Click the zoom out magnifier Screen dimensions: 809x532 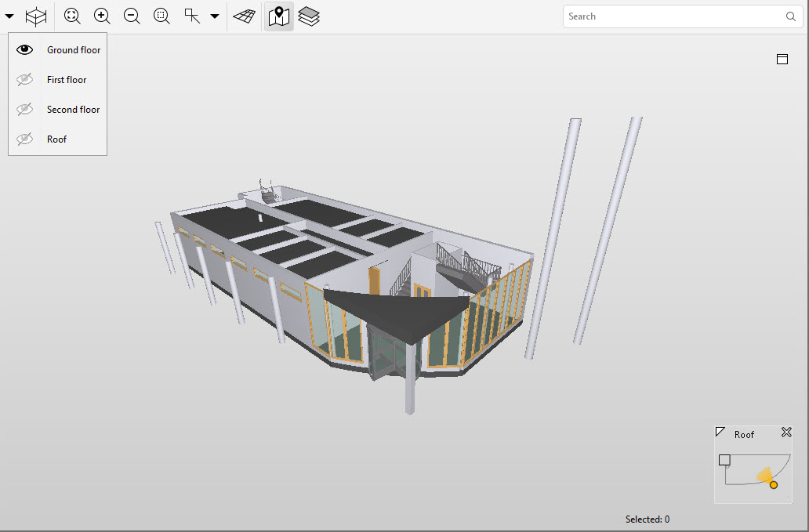132,16
